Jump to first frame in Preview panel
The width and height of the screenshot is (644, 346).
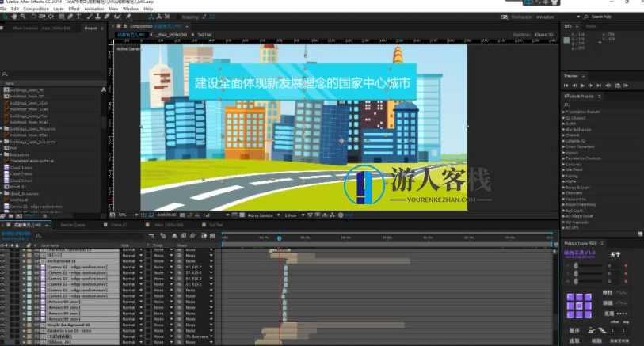566,86
